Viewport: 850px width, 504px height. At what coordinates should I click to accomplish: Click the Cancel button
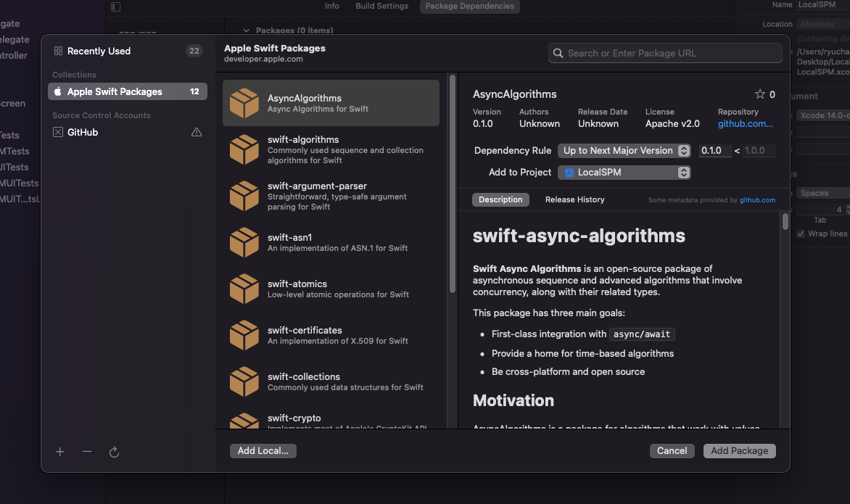(x=672, y=451)
